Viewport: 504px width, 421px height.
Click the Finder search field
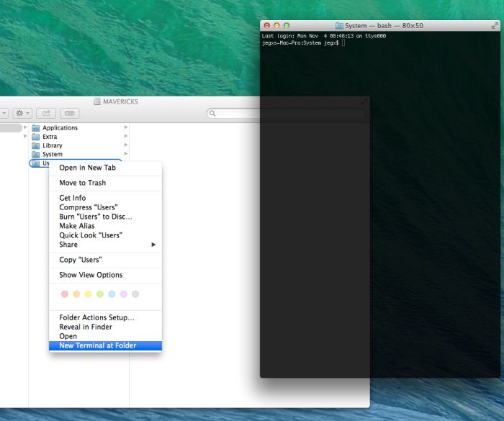286,113
